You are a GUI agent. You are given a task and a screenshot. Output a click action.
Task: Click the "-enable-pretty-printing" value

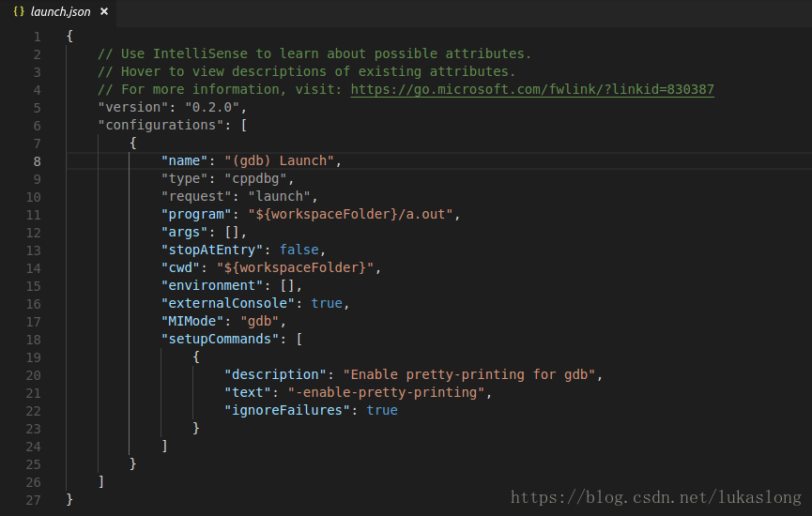tap(387, 392)
